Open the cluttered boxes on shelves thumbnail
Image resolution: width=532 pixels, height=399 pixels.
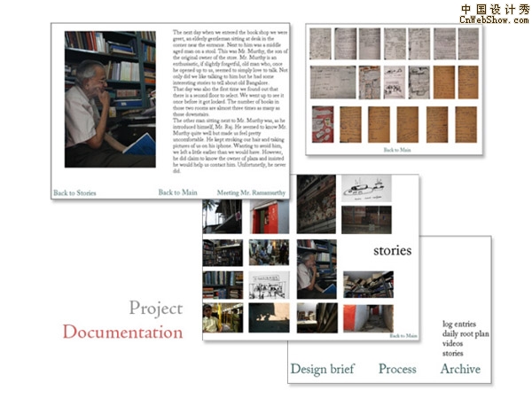(368, 285)
